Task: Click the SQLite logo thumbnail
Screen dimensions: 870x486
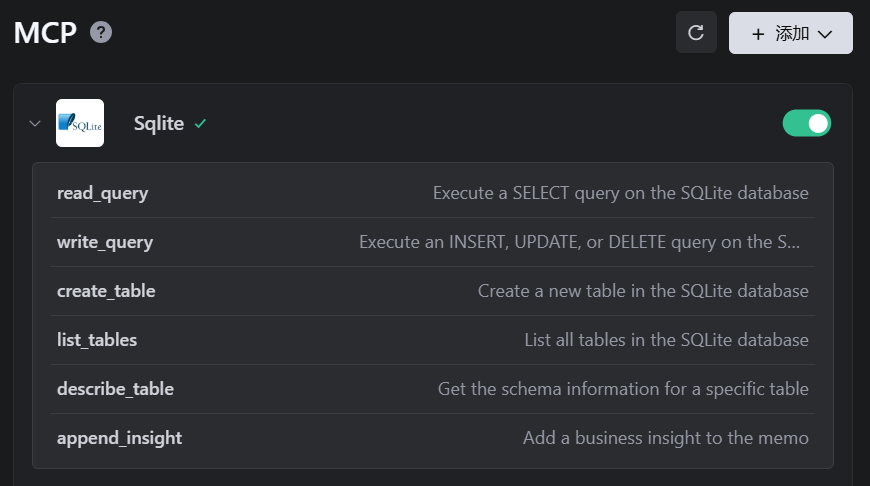Action: click(80, 123)
